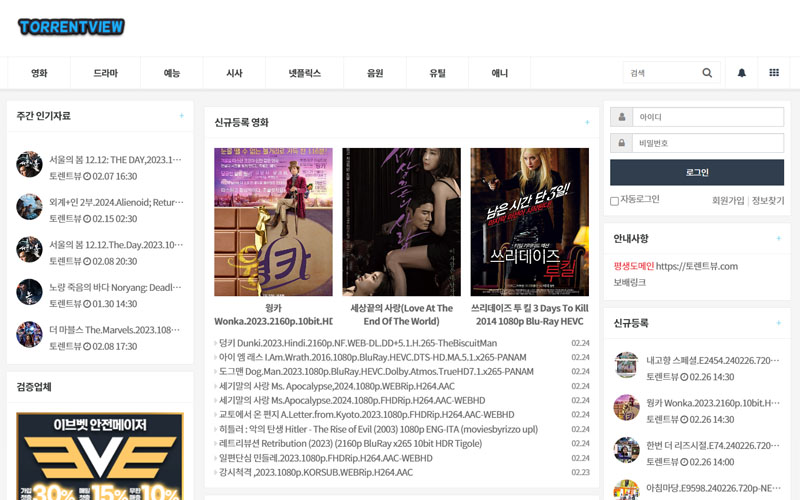This screenshot has width=800, height=500.
Task: Open 웡카 Wonka.2023.2160p title under poster
Action: [273, 315]
